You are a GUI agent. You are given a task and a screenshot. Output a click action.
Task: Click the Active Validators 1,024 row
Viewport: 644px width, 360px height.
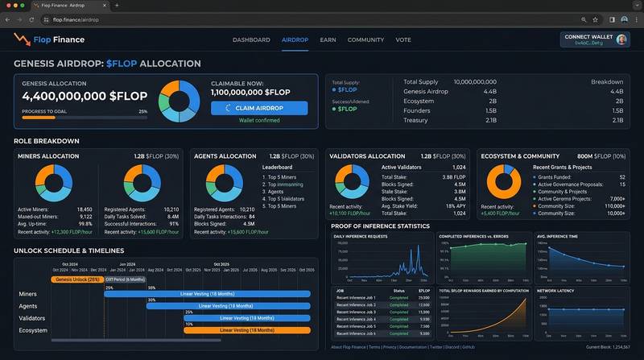pyautogui.click(x=423, y=168)
